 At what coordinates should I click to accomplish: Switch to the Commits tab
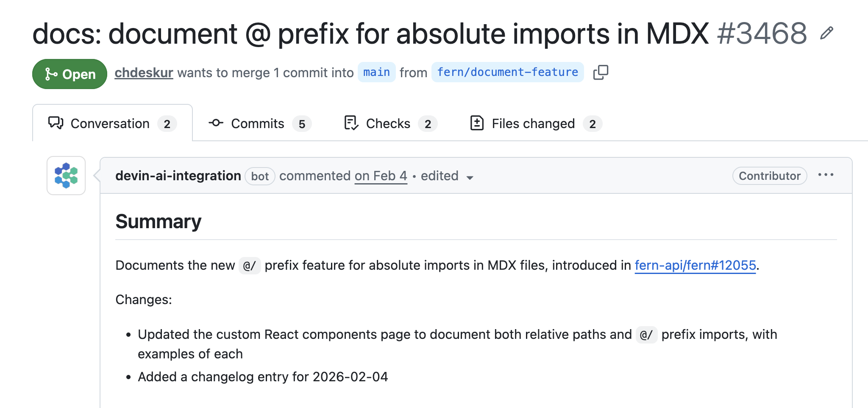point(257,123)
